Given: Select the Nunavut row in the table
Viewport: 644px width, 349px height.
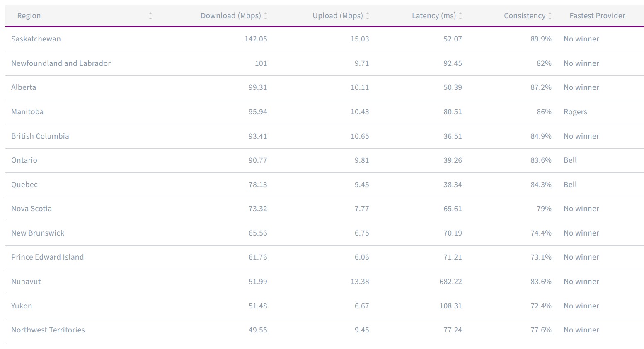Looking at the screenshot, I should 26,281.
